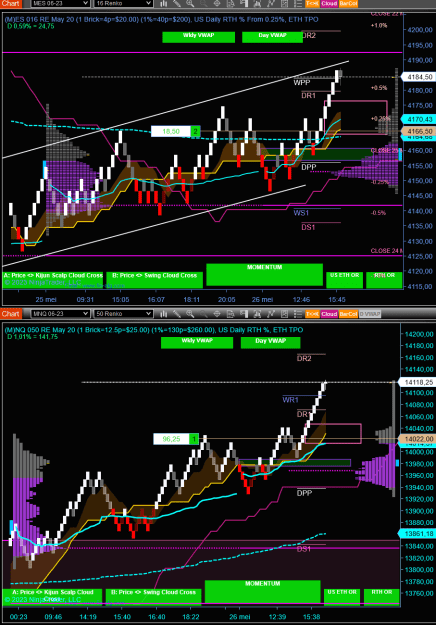Click the bar type icon in MES toolbar
This screenshot has width=436, height=625.
[x=163, y=4]
